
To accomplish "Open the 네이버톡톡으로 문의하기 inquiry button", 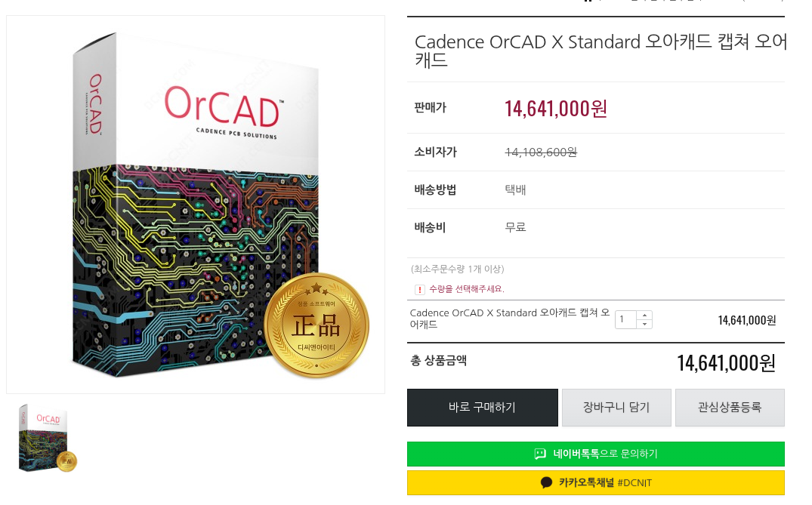I will (x=595, y=454).
